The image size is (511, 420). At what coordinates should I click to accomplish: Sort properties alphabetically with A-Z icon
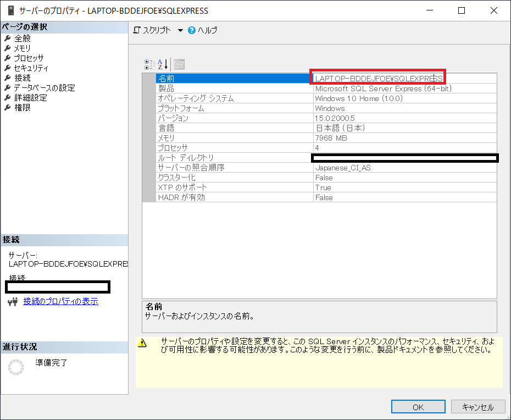pyautogui.click(x=163, y=64)
